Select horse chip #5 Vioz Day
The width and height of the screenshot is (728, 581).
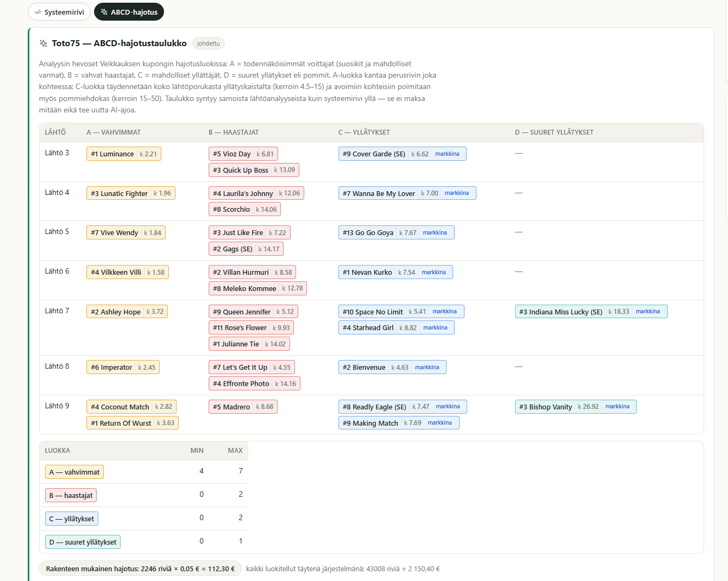(243, 154)
